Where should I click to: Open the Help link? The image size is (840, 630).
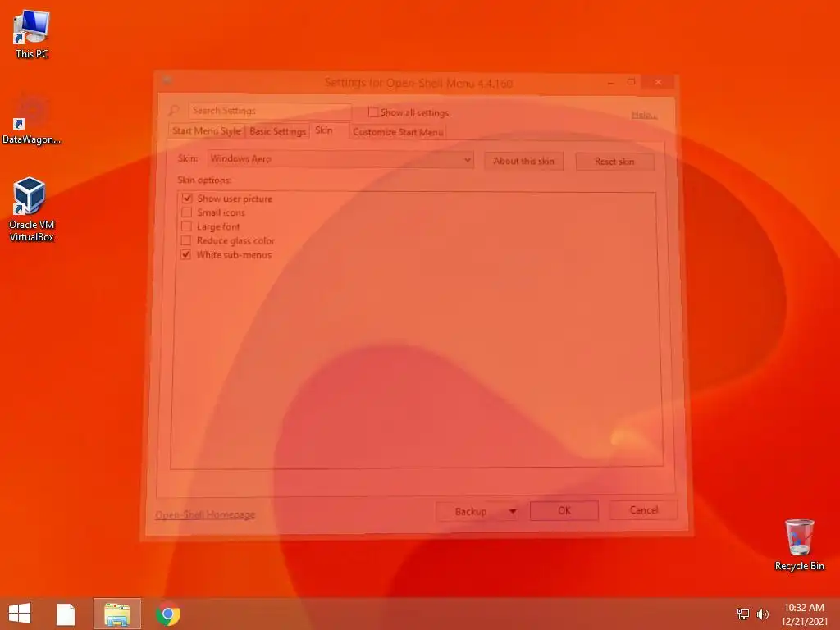click(644, 115)
